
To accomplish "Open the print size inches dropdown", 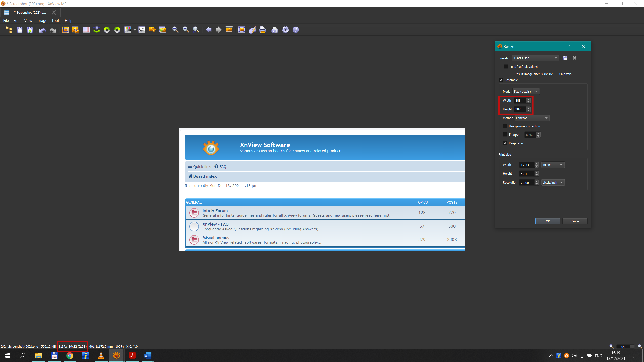I will 552,165.
